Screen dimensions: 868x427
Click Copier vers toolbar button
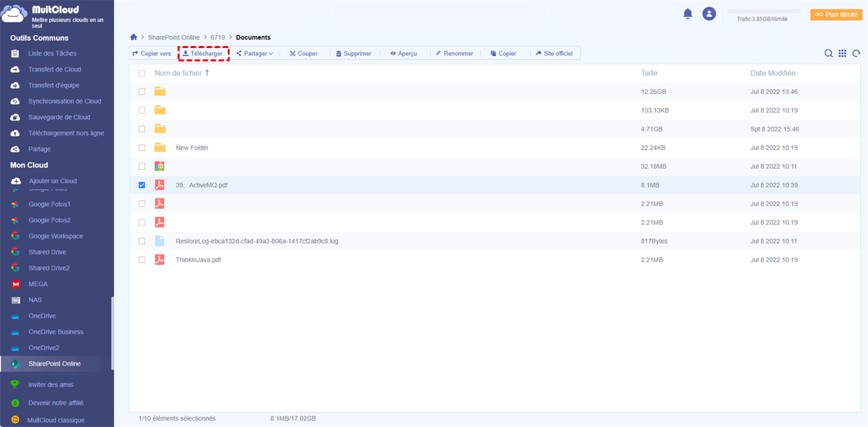[152, 53]
